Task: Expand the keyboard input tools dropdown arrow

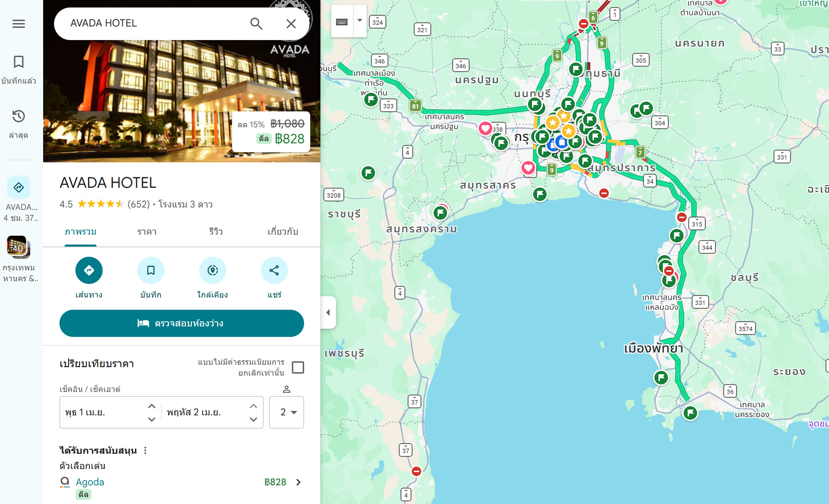Action: [360, 20]
